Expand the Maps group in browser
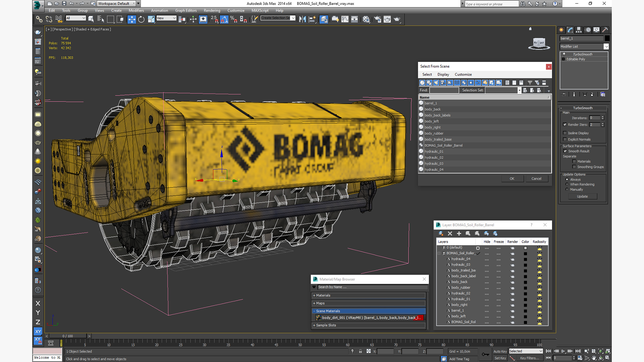 [369, 303]
